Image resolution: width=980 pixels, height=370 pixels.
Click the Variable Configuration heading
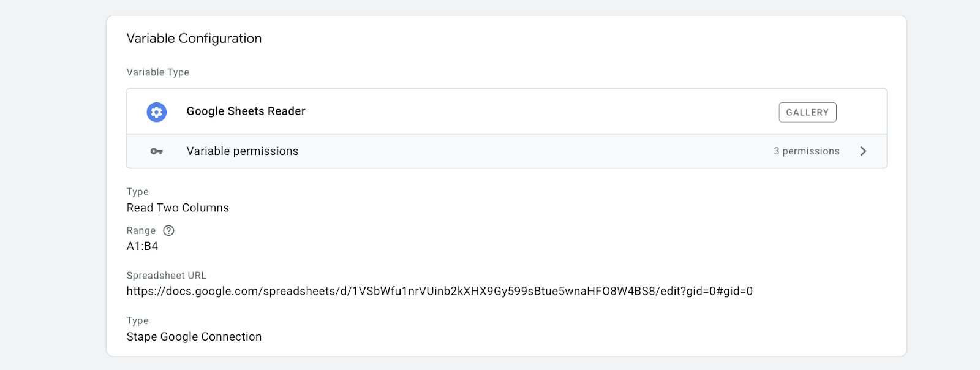(x=194, y=38)
